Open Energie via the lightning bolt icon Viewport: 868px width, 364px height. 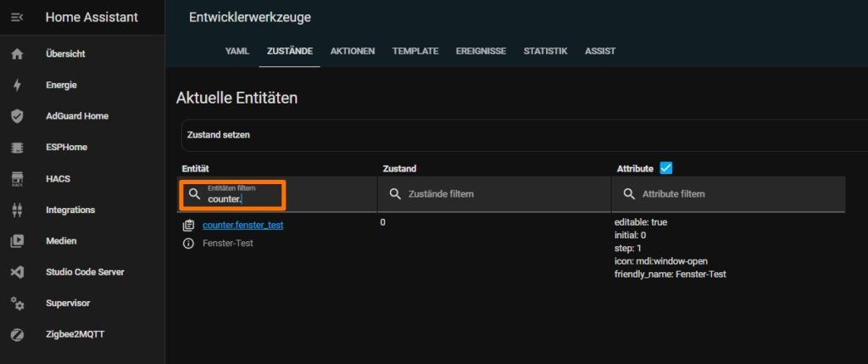(x=17, y=85)
